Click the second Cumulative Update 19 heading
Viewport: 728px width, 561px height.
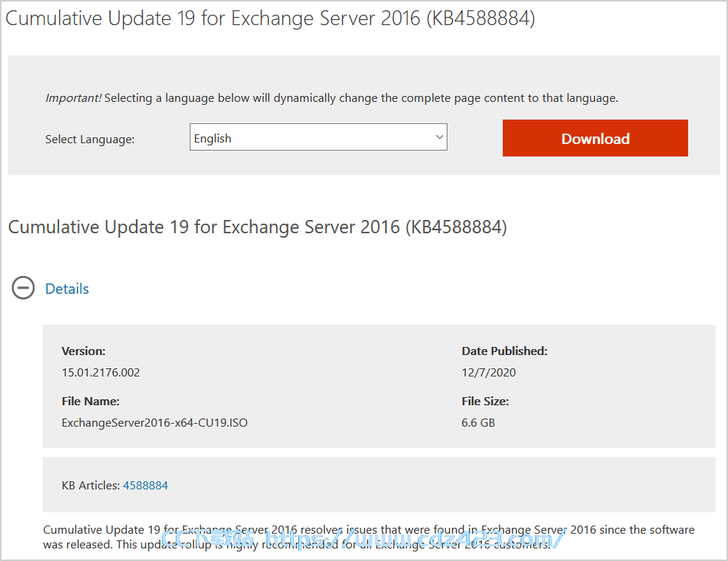click(x=258, y=227)
